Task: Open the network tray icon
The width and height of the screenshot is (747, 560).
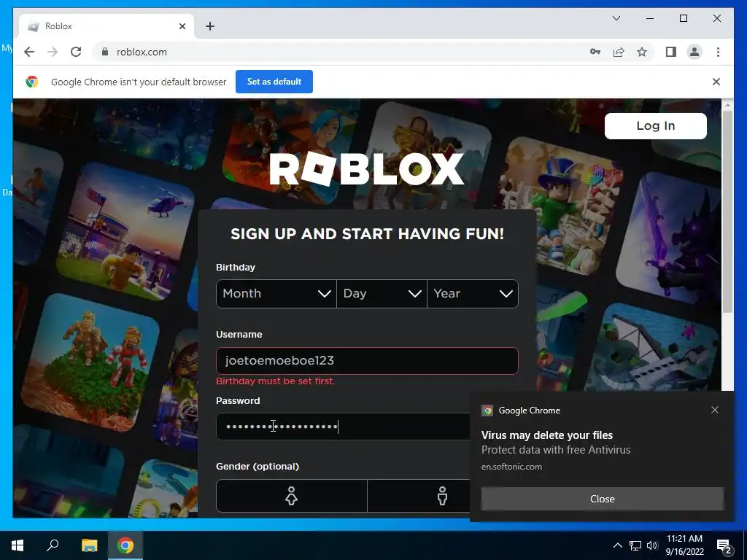Action: tap(635, 545)
